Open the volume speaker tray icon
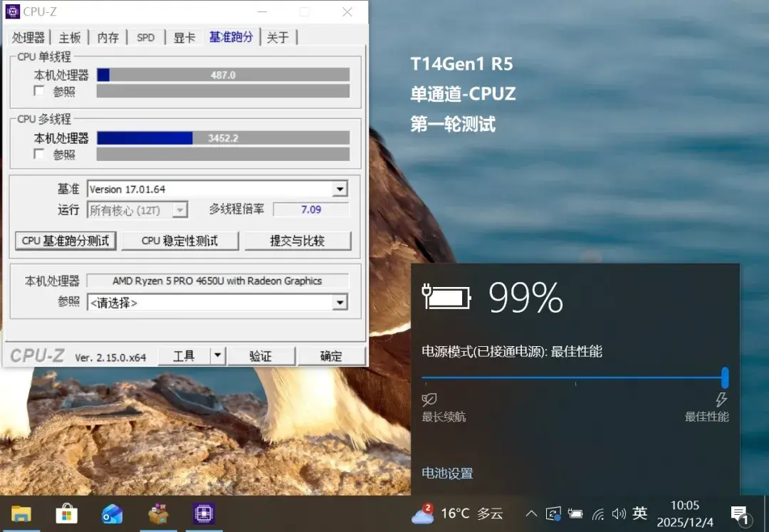 [619, 514]
